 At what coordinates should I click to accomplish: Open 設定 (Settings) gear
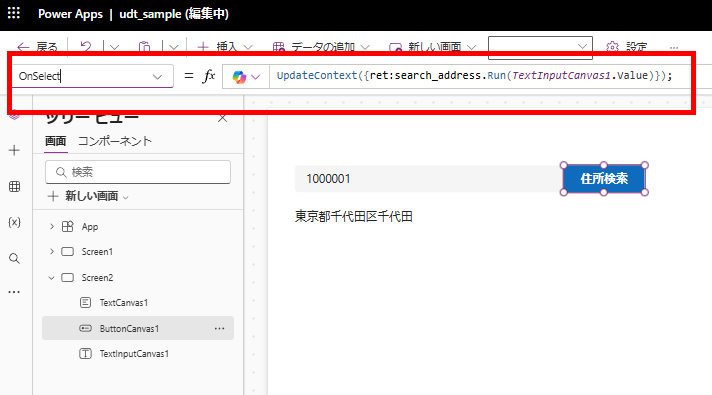click(626, 47)
